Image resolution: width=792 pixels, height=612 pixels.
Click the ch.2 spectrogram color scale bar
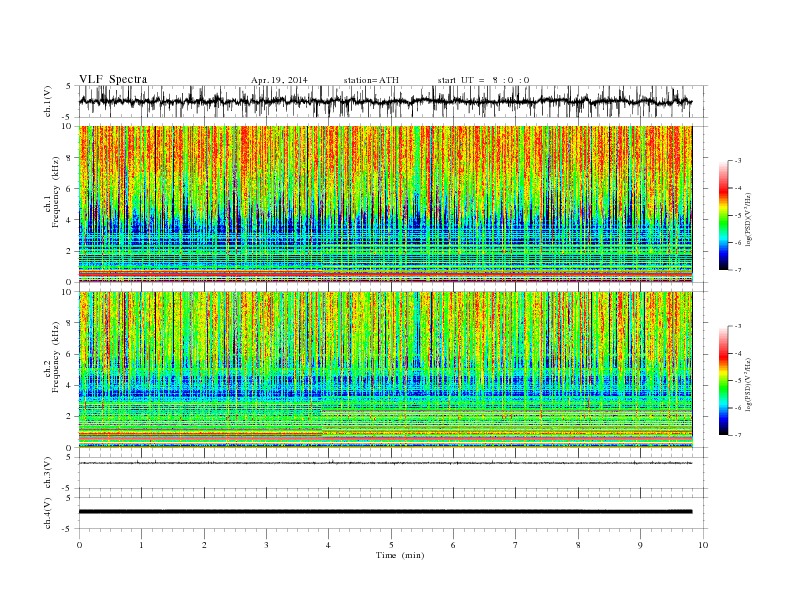point(723,381)
